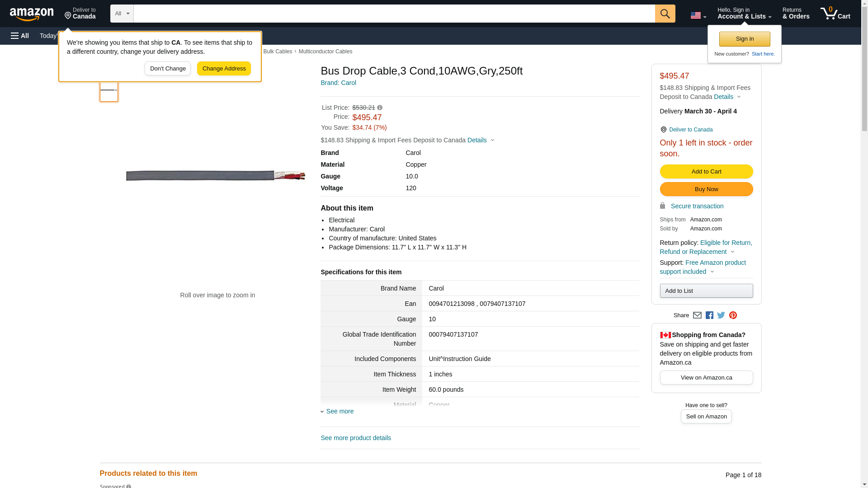The width and height of the screenshot is (868, 488).
Task: Click inside the search input field
Action: click(393, 14)
